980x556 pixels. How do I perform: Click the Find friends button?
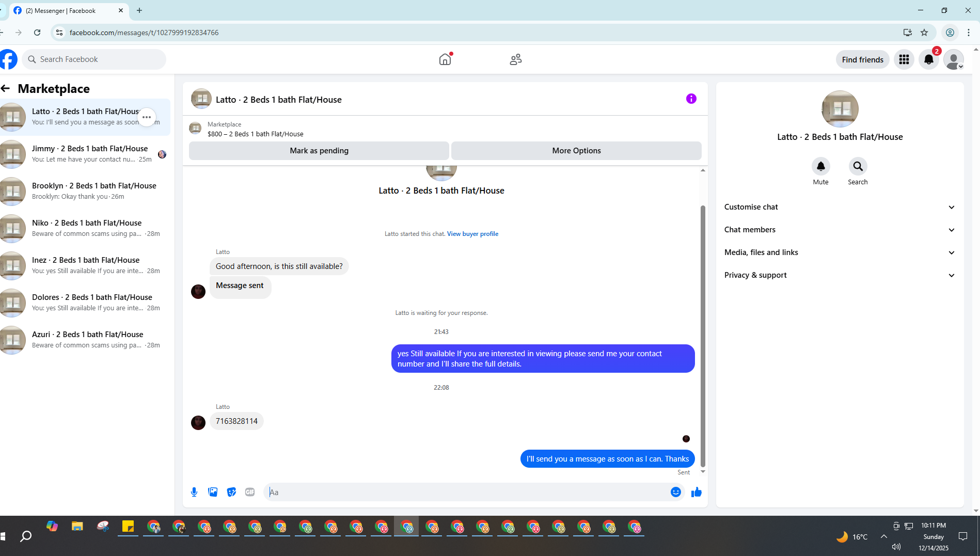pyautogui.click(x=862, y=59)
